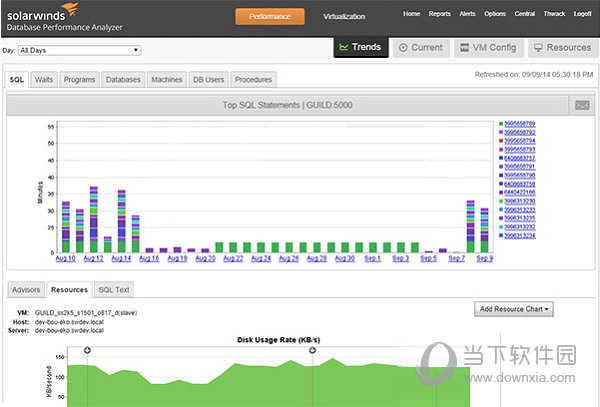Click the Sep 9 date link
The height and width of the screenshot is (407, 600).
click(484, 259)
